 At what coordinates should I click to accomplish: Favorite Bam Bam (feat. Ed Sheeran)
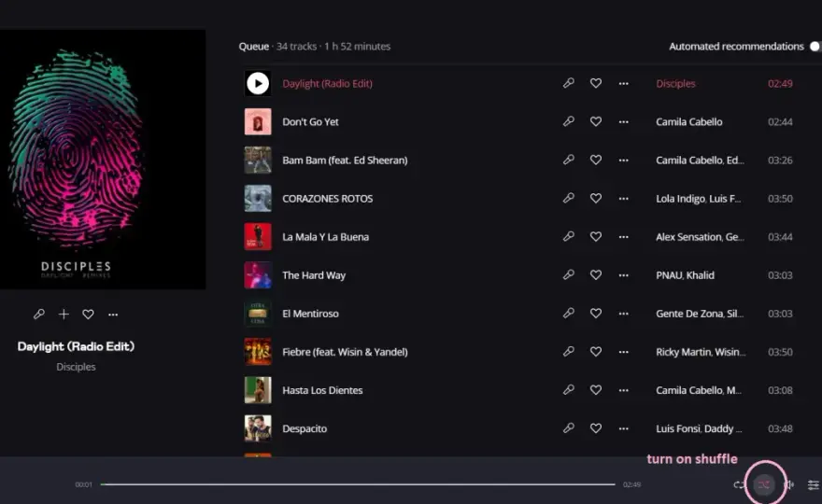click(596, 160)
